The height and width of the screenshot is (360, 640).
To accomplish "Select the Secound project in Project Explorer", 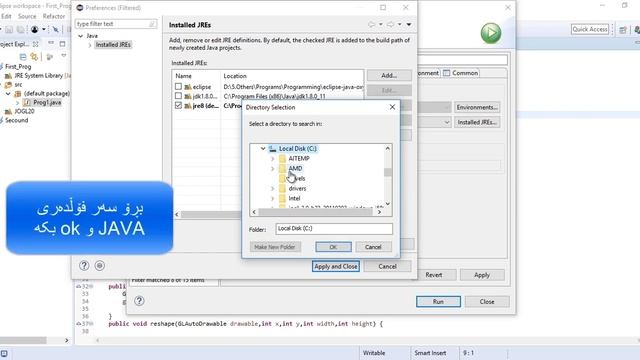I will [16, 120].
